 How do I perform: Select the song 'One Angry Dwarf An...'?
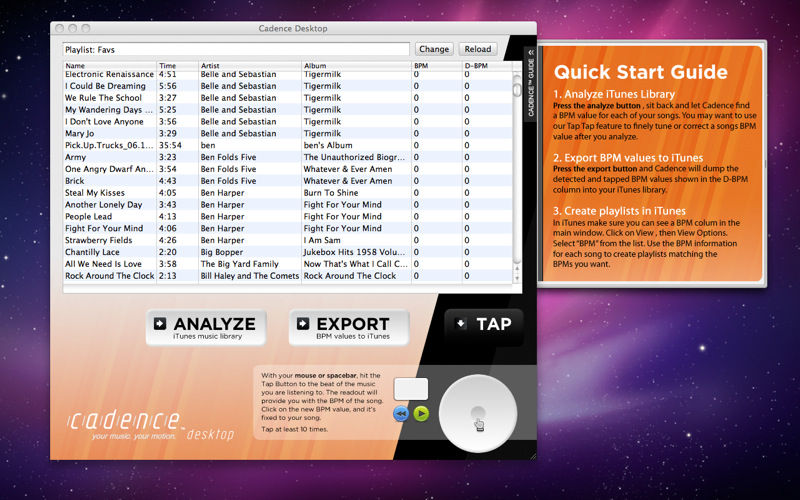(109, 169)
